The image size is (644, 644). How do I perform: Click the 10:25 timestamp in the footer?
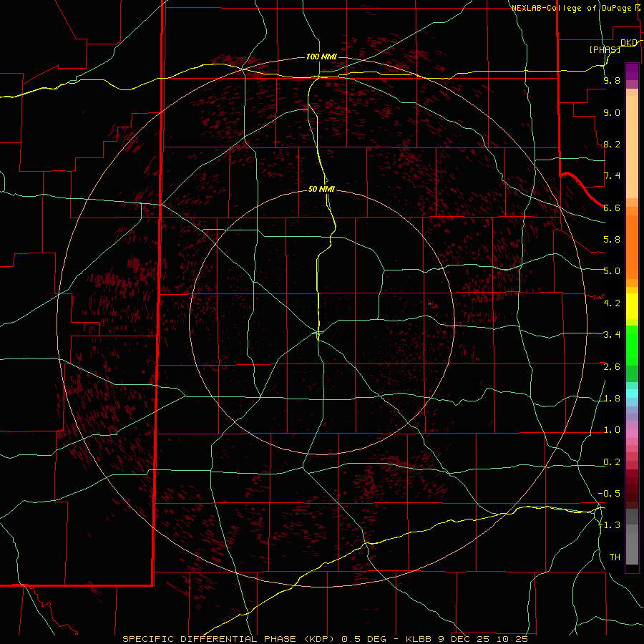tap(512, 639)
